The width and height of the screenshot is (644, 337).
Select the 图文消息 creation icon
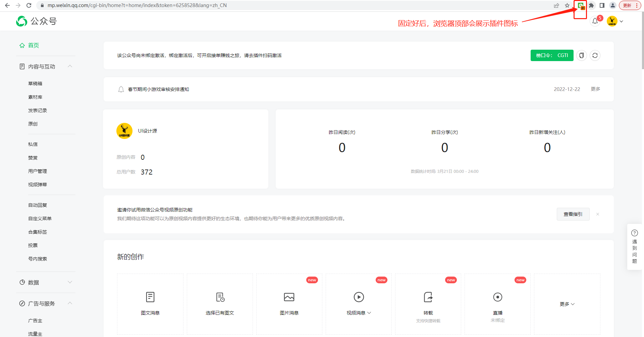[x=150, y=297]
